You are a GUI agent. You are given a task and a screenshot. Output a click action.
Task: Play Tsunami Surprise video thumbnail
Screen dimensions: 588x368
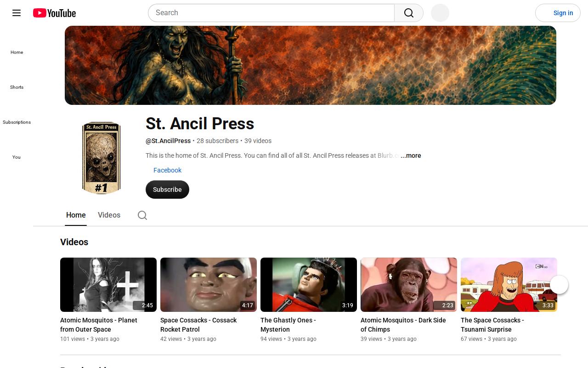pos(509,285)
